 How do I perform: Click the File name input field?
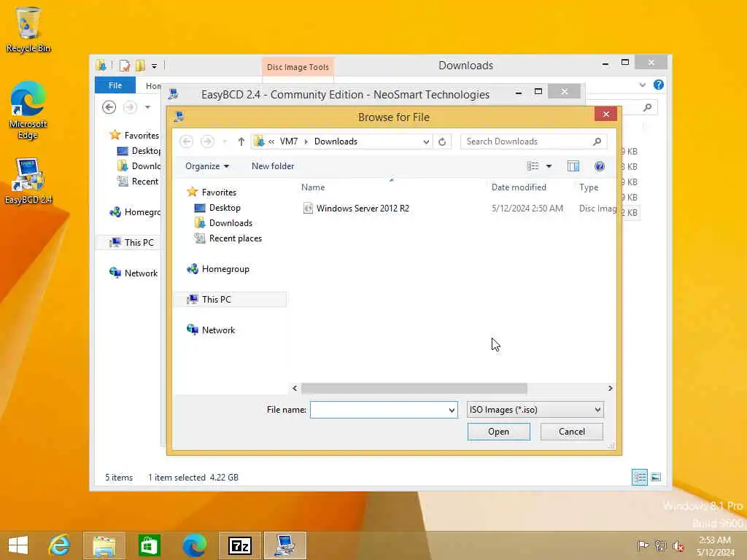(x=384, y=410)
